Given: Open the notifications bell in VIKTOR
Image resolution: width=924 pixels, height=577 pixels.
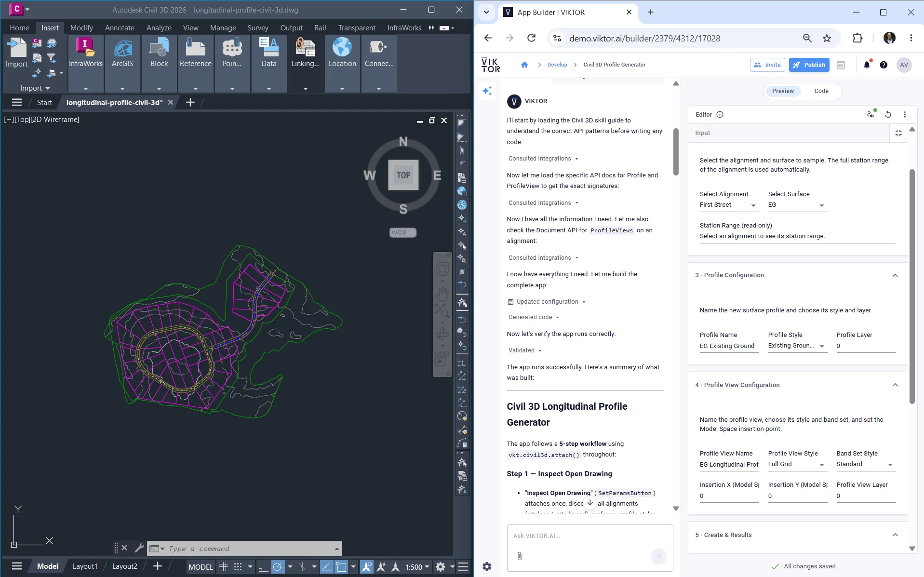Looking at the screenshot, I should pyautogui.click(x=867, y=65).
